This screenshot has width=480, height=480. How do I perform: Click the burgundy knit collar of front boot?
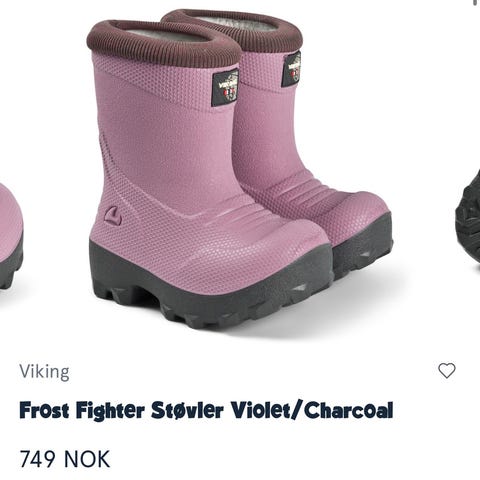pos(163,43)
